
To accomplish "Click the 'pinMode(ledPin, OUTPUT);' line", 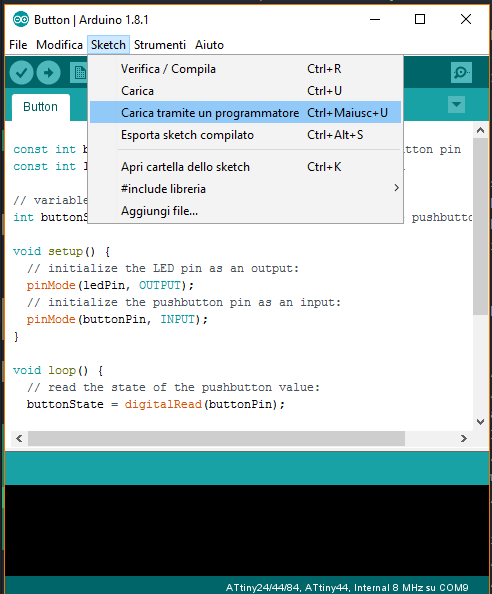I will [110, 285].
